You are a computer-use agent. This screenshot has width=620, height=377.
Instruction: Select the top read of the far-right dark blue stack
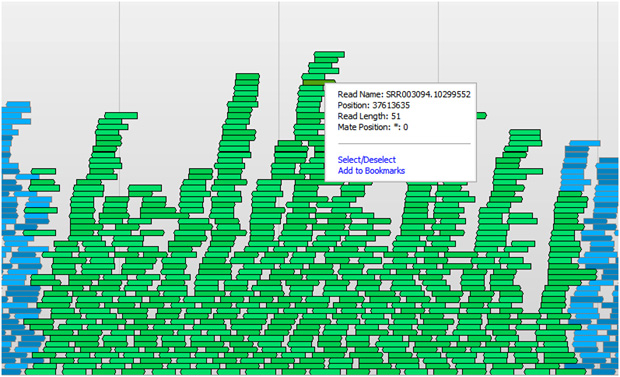[x=608, y=161]
